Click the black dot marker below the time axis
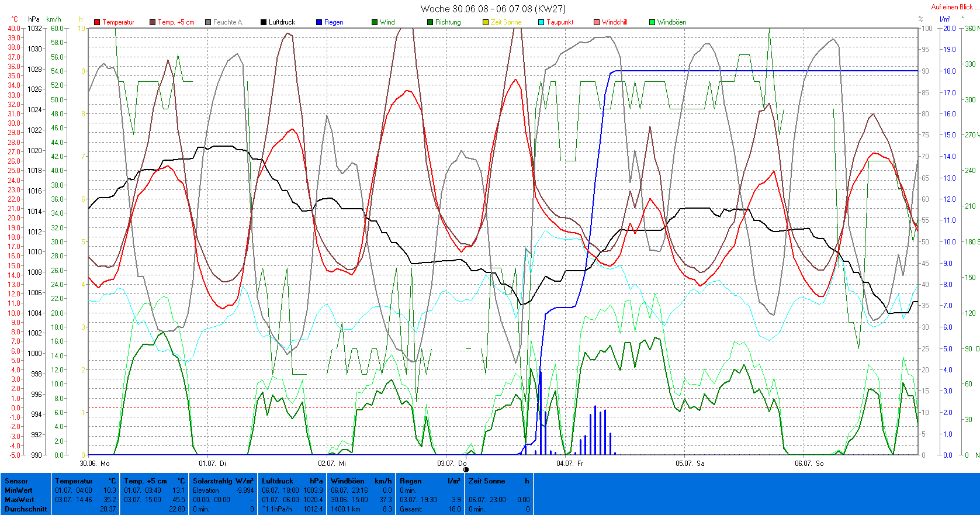980x515 pixels. point(466,469)
